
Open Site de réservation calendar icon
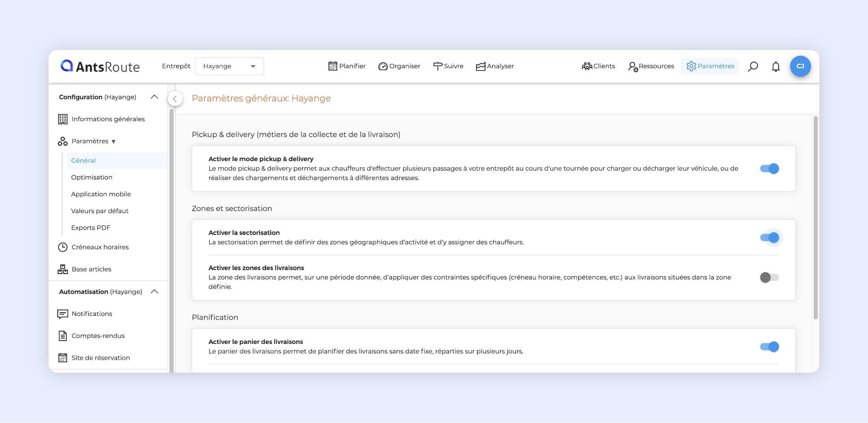click(x=63, y=358)
